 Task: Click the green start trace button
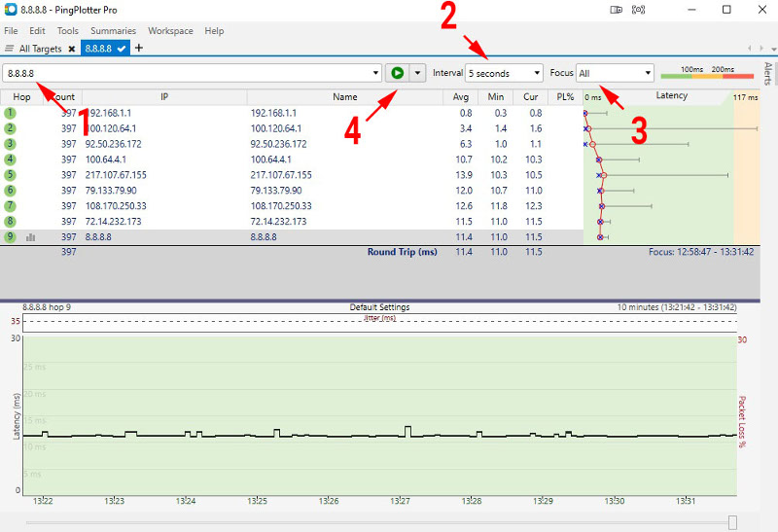point(397,73)
